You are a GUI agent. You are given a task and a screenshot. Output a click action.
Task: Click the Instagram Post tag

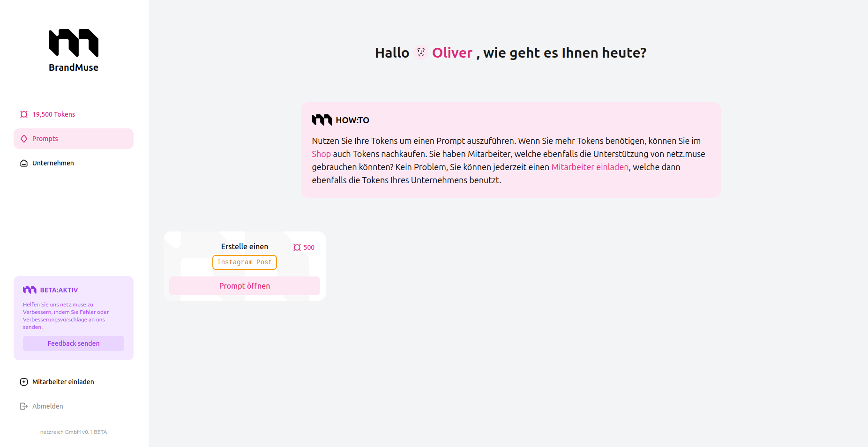[x=245, y=262]
